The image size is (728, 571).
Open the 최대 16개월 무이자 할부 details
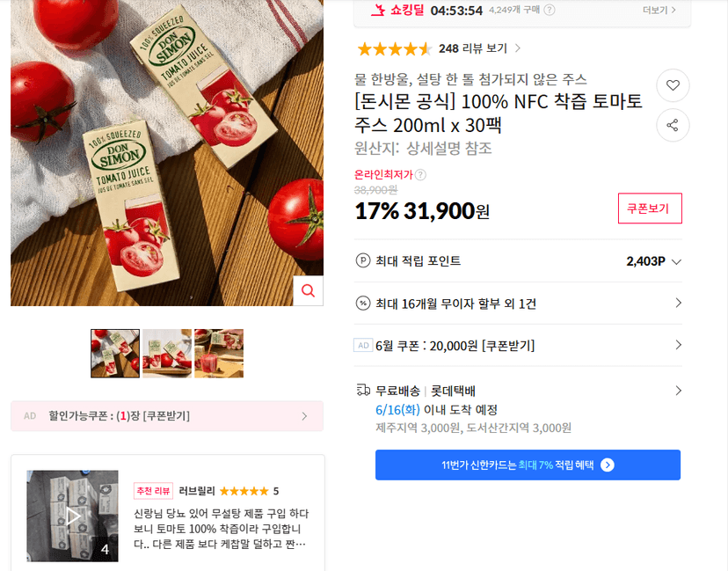pyautogui.click(x=518, y=304)
